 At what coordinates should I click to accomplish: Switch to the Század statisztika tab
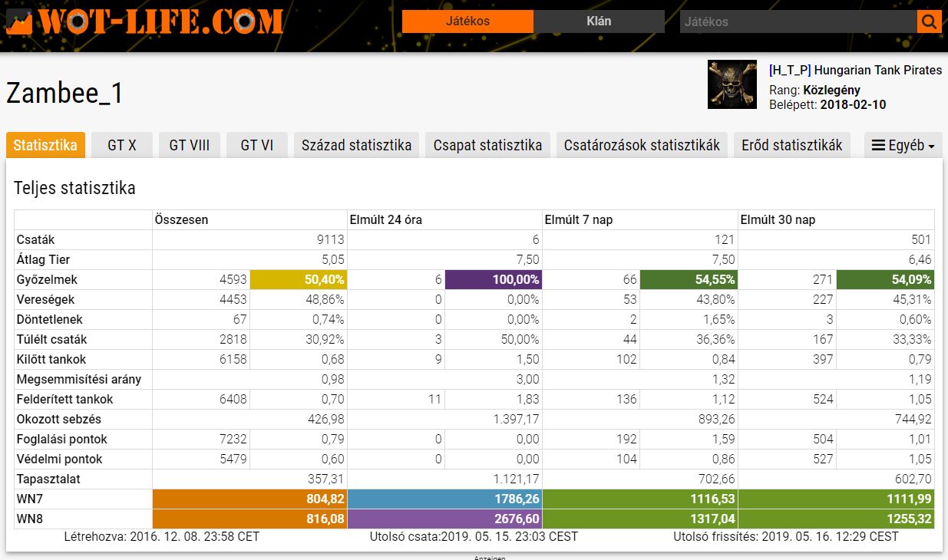click(x=356, y=145)
